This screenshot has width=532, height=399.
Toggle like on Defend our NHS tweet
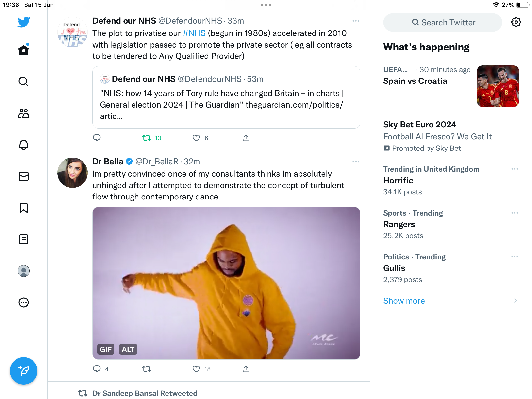(x=196, y=138)
